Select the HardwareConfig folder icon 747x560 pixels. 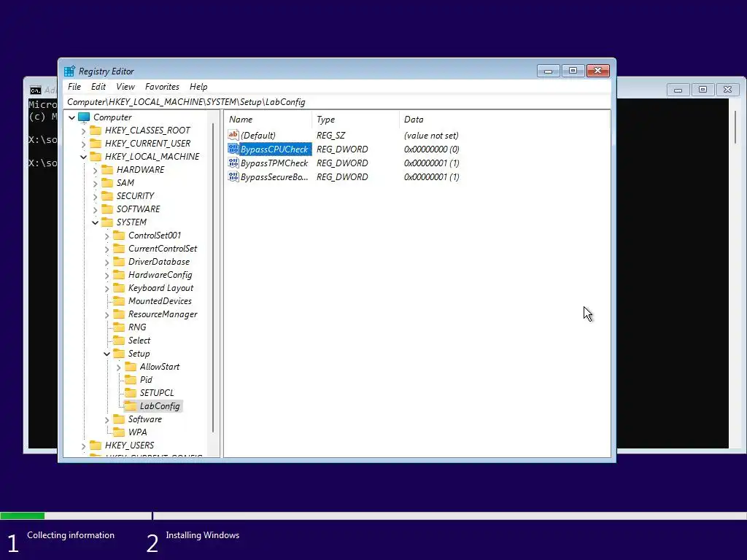pos(119,275)
